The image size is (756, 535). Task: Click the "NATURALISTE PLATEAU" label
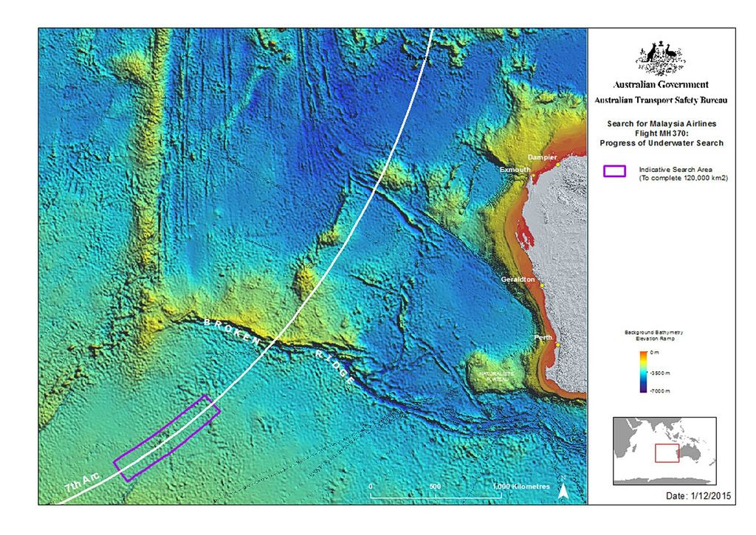click(496, 376)
